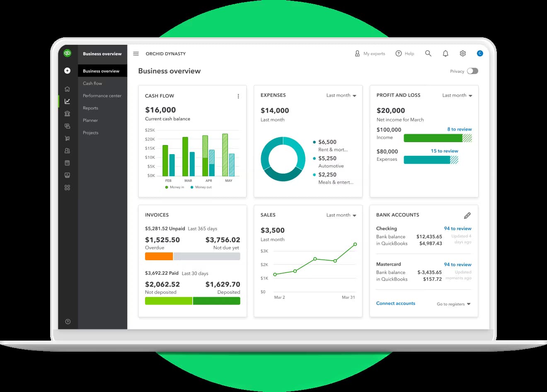Select Reports in the sidebar menu
Screen dimensions: 547x392
click(x=90, y=108)
